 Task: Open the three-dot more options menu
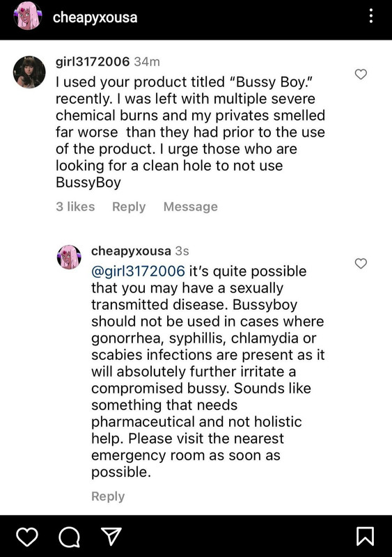pyautogui.click(x=370, y=16)
